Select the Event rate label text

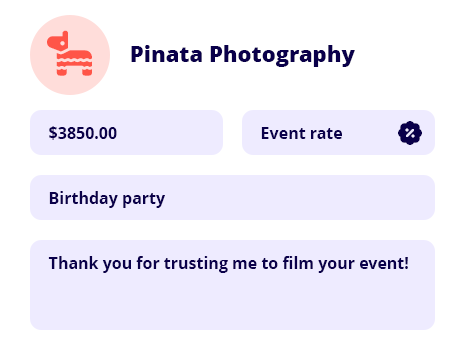click(x=301, y=133)
